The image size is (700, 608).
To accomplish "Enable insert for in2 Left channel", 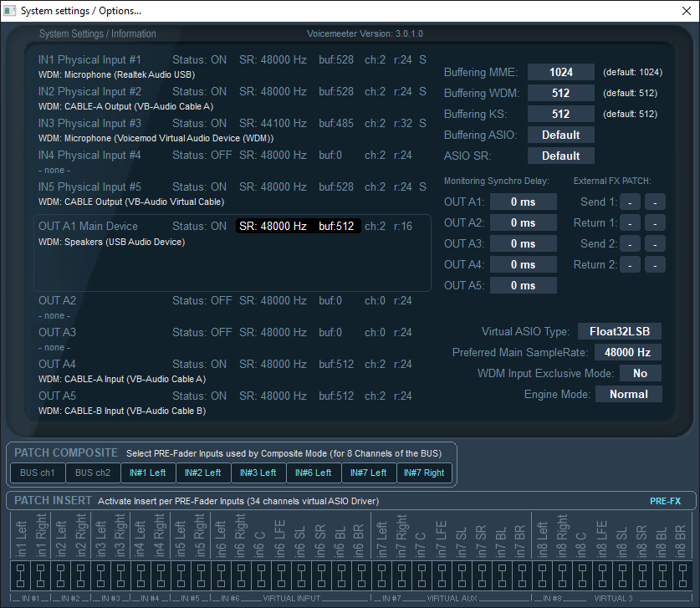I will coord(61,575).
